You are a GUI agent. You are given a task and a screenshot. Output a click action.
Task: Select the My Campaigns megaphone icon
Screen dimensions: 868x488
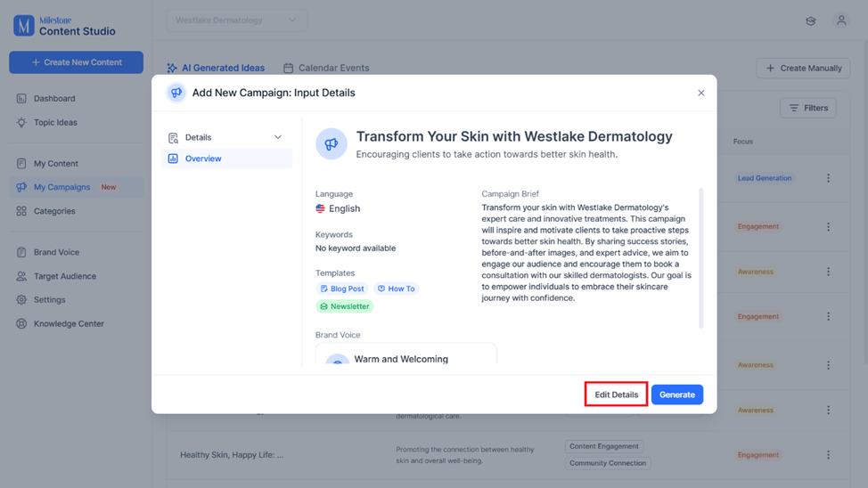pos(21,187)
